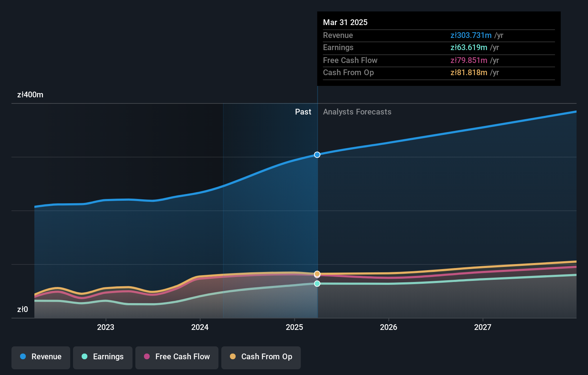The width and height of the screenshot is (588, 375).
Task: Click the 2024 x-axis label
Action: point(200,327)
